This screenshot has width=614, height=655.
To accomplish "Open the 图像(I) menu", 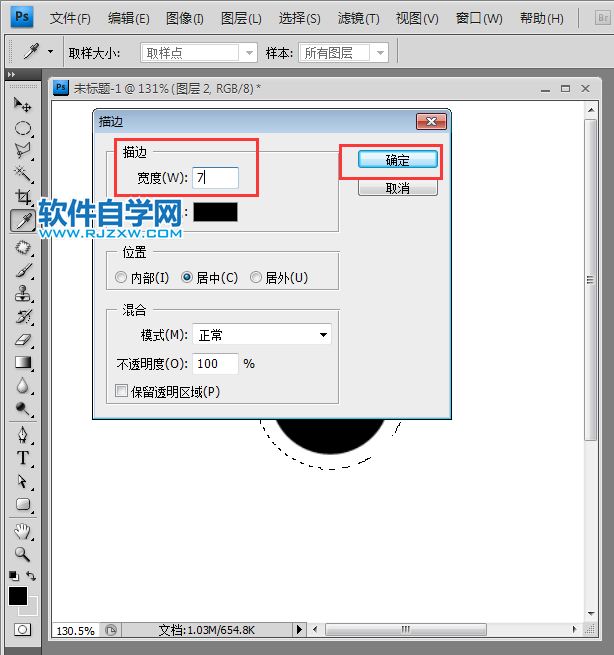I will (x=184, y=18).
